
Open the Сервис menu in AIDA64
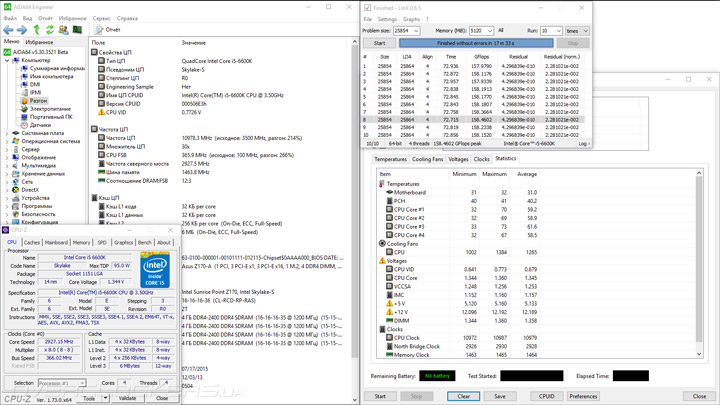point(101,18)
